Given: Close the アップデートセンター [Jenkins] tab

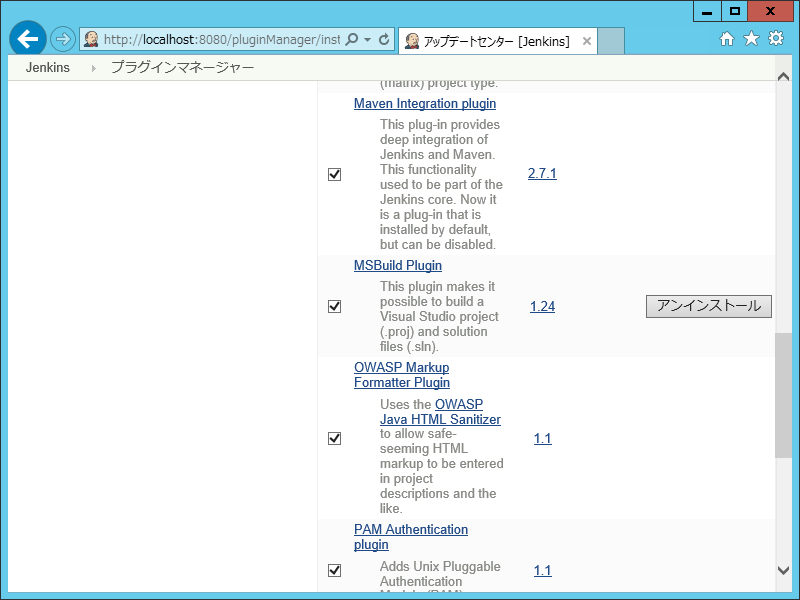Looking at the screenshot, I should 587,41.
